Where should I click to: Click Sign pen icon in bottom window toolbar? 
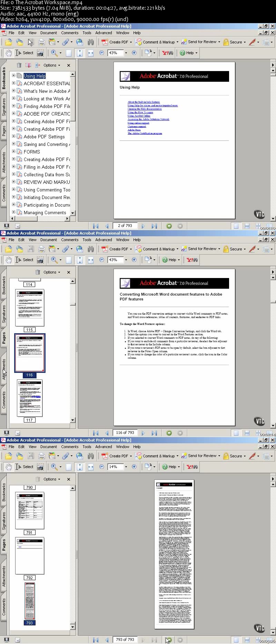pyautogui.click(x=252, y=456)
